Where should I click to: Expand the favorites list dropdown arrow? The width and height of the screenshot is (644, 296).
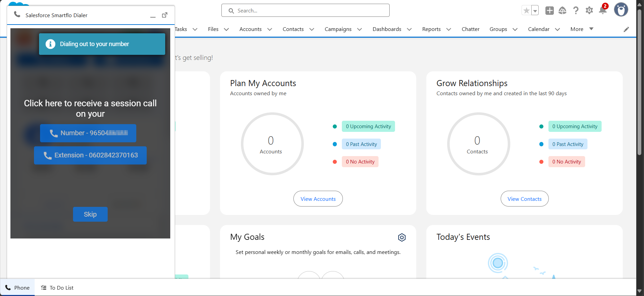pos(535,10)
